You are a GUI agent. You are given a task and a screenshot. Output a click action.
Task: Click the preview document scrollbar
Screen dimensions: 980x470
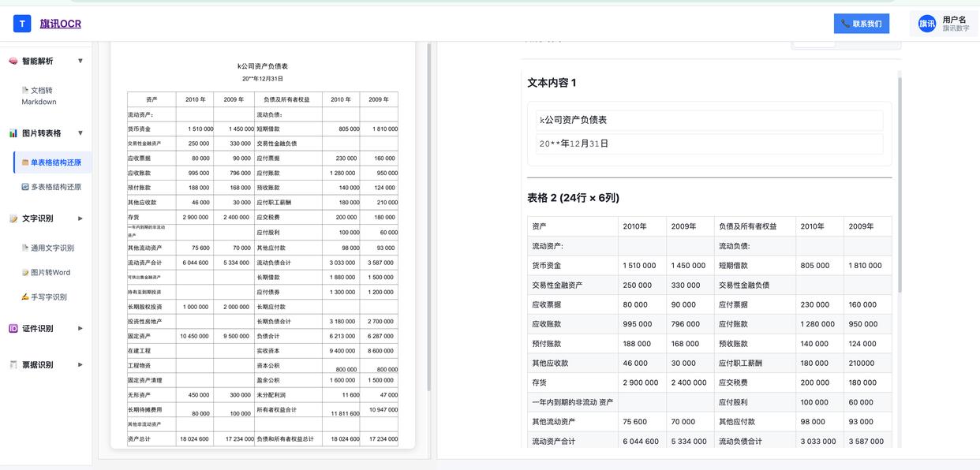(428, 217)
